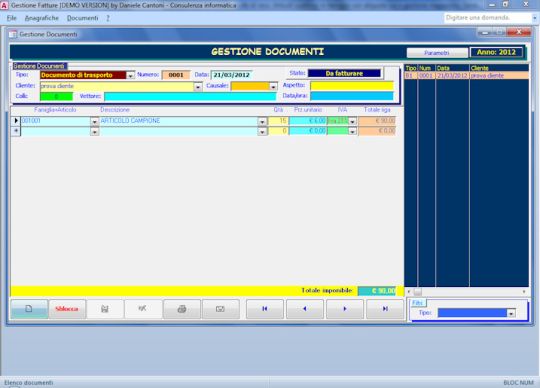540x388 pixels.
Task: Click the Num column header in the list
Action: [x=426, y=68]
